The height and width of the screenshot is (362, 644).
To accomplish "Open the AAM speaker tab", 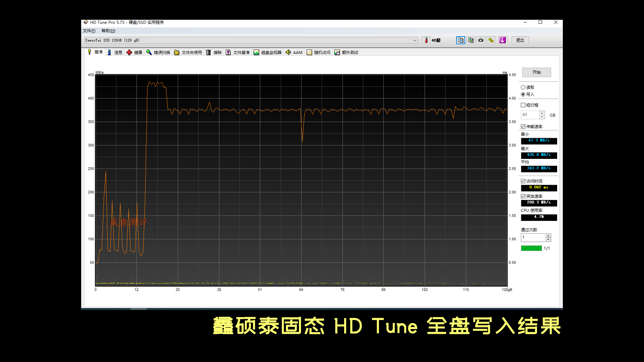I will tap(294, 52).
